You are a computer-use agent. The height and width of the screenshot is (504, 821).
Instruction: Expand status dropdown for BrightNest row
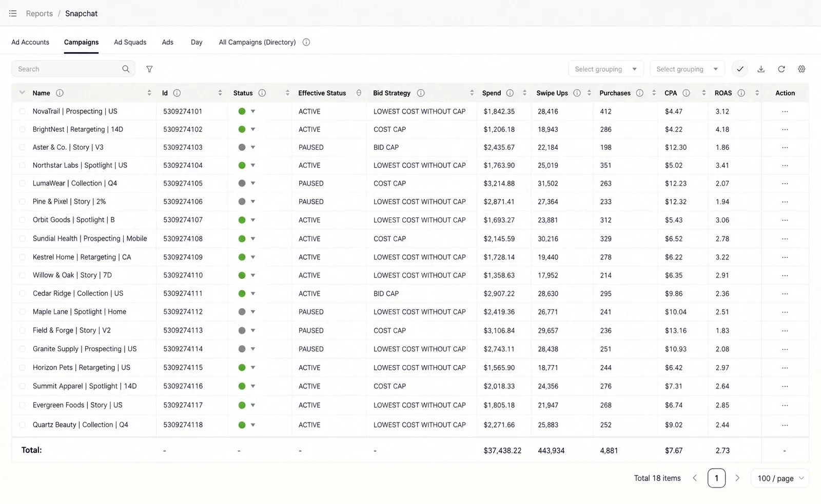coord(253,130)
